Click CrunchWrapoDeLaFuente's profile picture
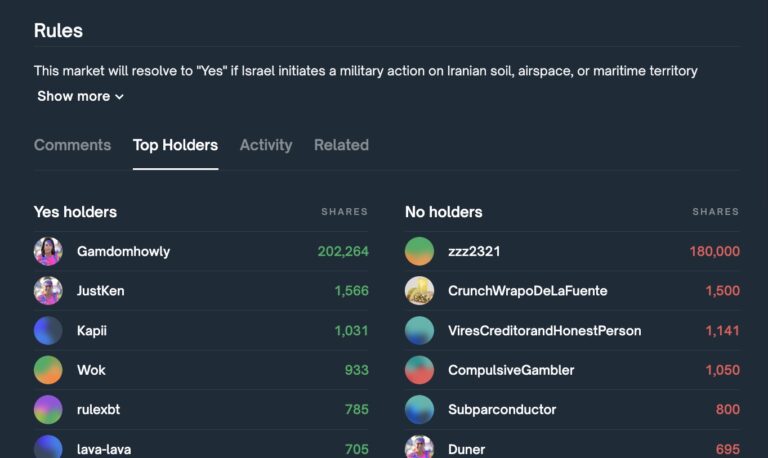 point(419,291)
